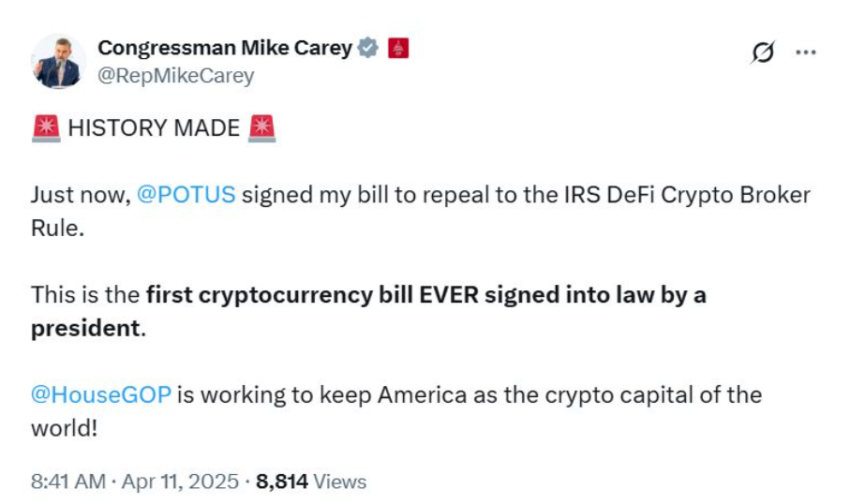Open the @POTUS mention link
The width and height of the screenshot is (865, 504).
coord(186,195)
